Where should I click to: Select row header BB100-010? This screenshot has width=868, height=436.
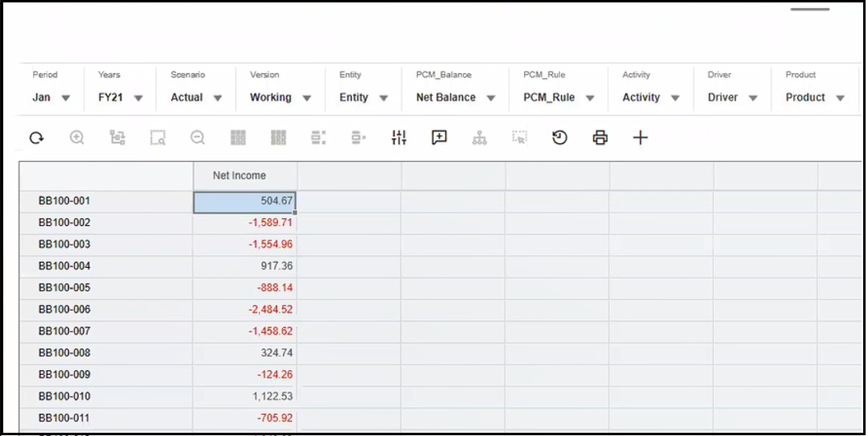pyautogui.click(x=106, y=397)
